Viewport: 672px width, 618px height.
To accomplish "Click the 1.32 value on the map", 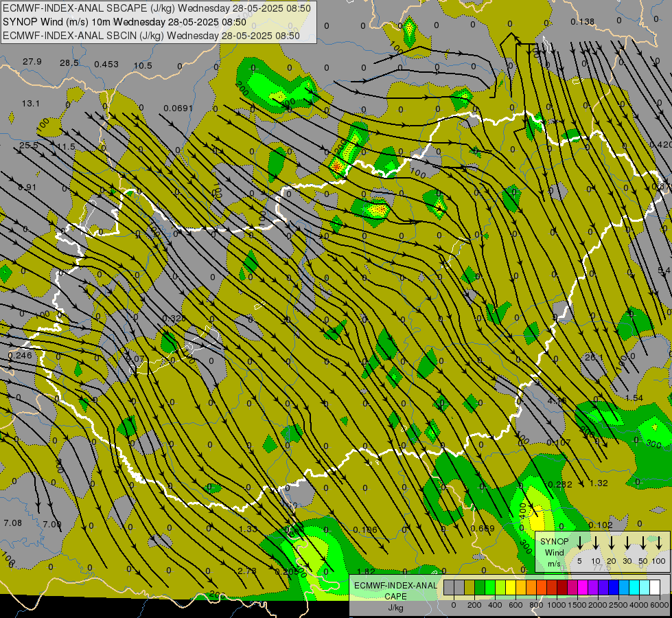I will 599,483.
